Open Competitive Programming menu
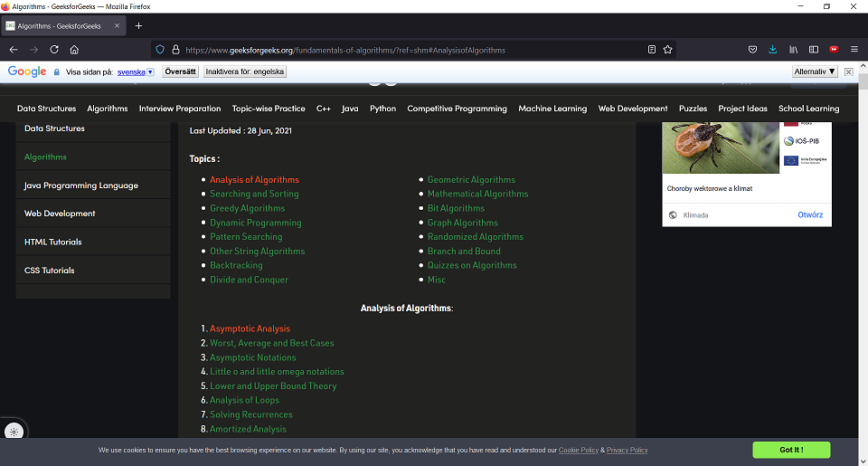This screenshot has width=868, height=466. [458, 109]
